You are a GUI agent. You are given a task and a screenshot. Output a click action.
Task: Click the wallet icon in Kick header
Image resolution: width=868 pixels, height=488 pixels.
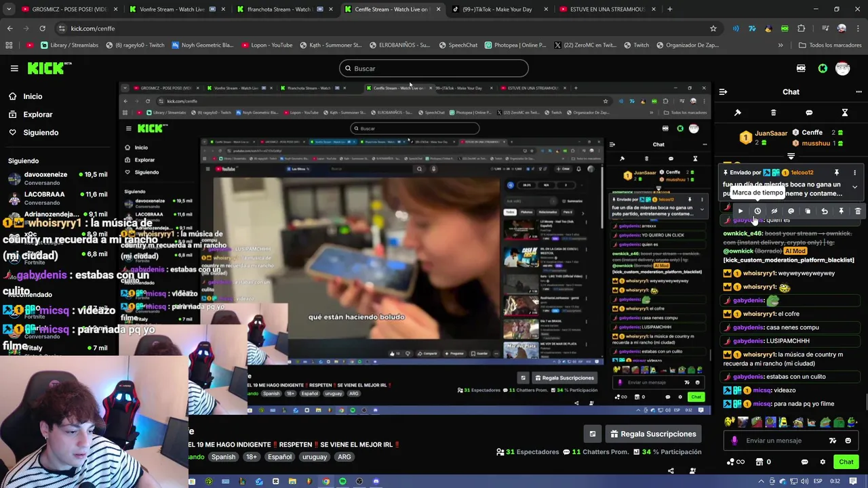(801, 68)
